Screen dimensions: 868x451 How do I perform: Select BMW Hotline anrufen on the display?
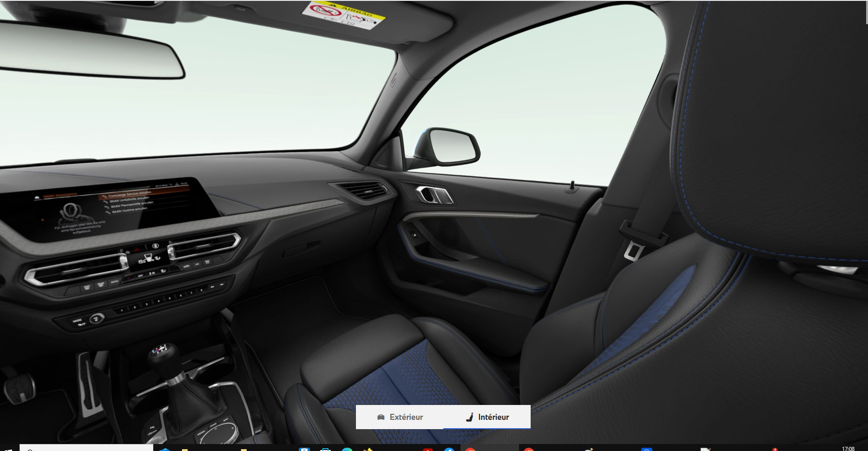[129, 210]
